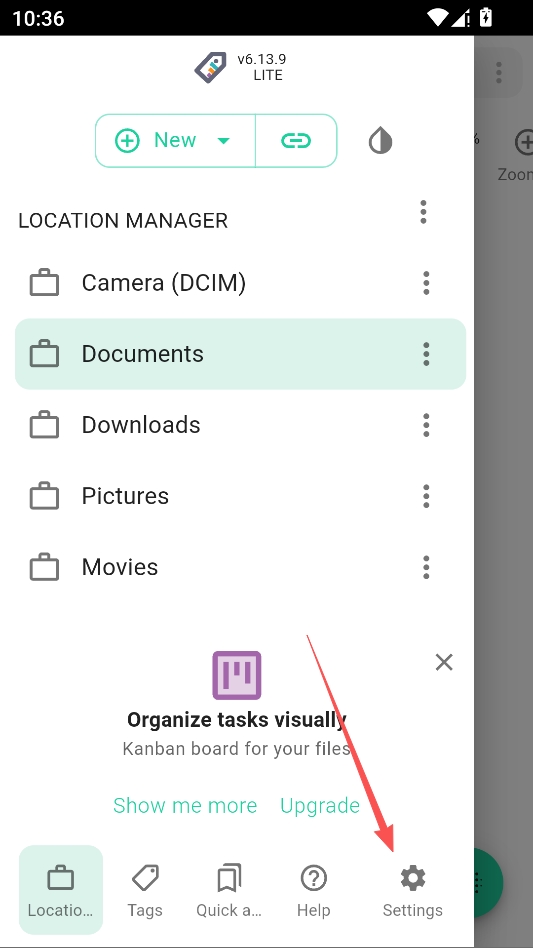Open Pictures three-dot options
Image resolution: width=533 pixels, height=948 pixels.
click(x=426, y=496)
